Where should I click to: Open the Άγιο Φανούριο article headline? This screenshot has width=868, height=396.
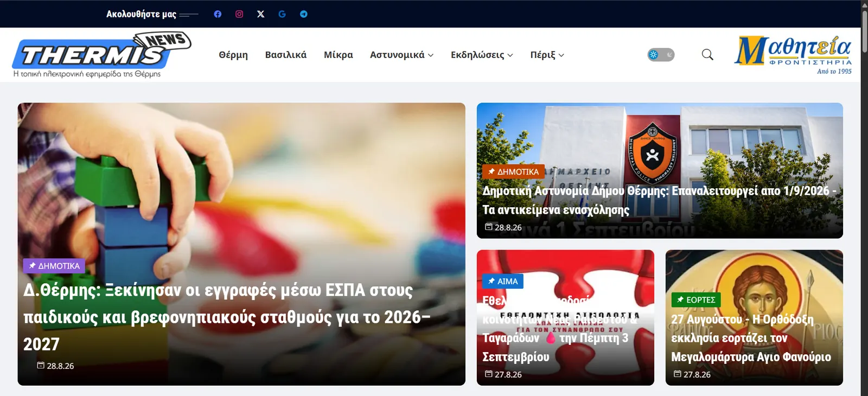point(751,338)
